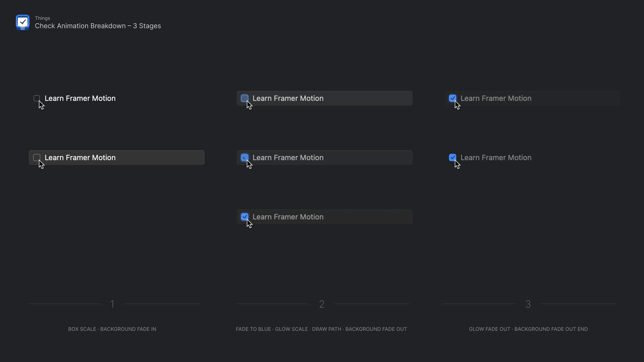Image resolution: width=644 pixels, height=362 pixels.
Task: Click the "BOX SCALE · BACKGROUND FADE IN" caption
Action: click(x=112, y=329)
